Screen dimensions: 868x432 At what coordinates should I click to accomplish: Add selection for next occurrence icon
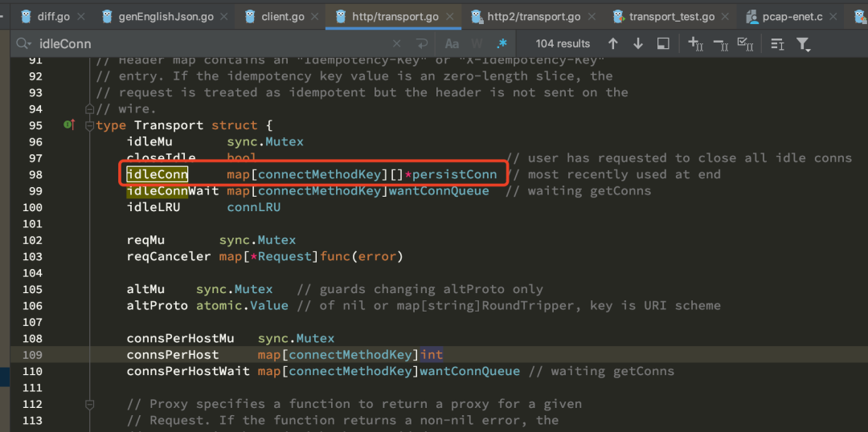coord(695,43)
